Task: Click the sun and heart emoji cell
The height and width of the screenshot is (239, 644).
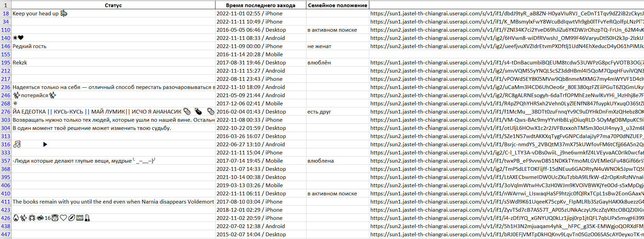Action: (x=18, y=38)
